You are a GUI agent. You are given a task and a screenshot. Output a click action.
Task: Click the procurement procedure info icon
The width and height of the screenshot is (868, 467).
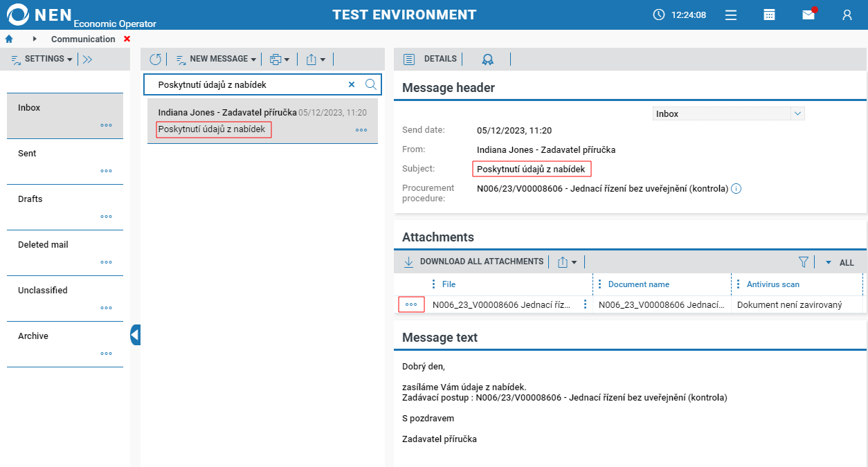pos(736,188)
